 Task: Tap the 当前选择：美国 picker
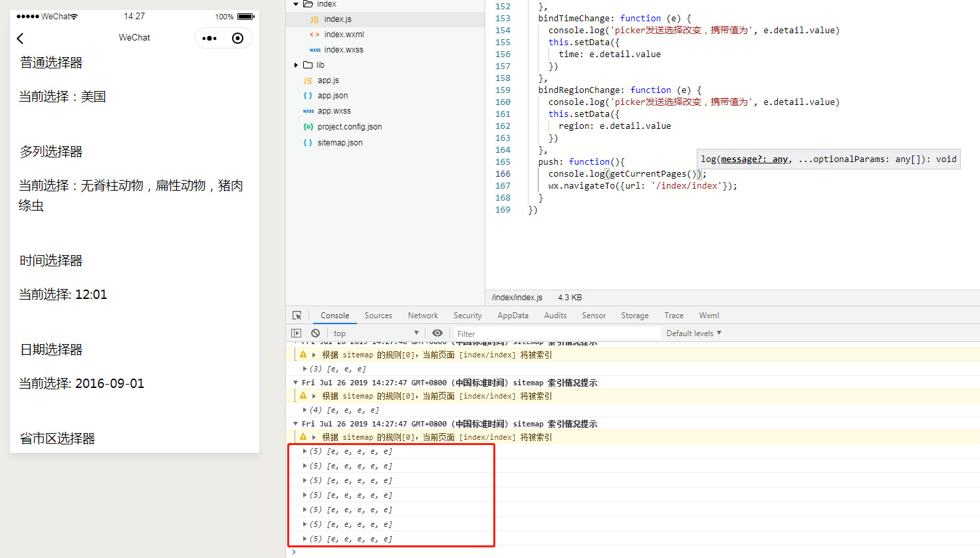tap(62, 97)
